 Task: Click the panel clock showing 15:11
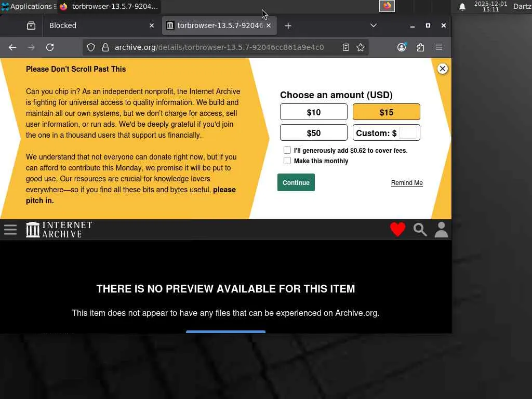click(490, 6)
